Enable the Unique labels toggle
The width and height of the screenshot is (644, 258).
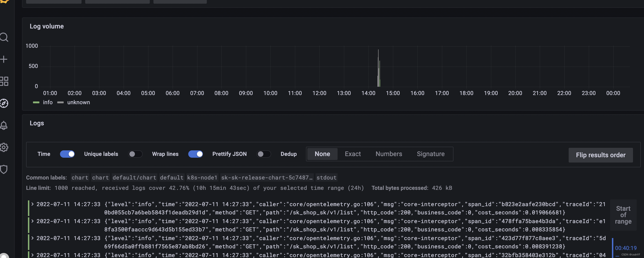tap(135, 154)
